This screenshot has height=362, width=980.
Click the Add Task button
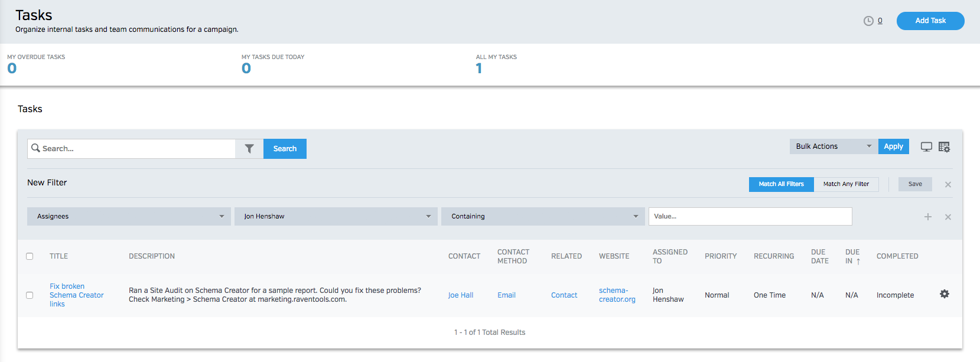(x=930, y=21)
